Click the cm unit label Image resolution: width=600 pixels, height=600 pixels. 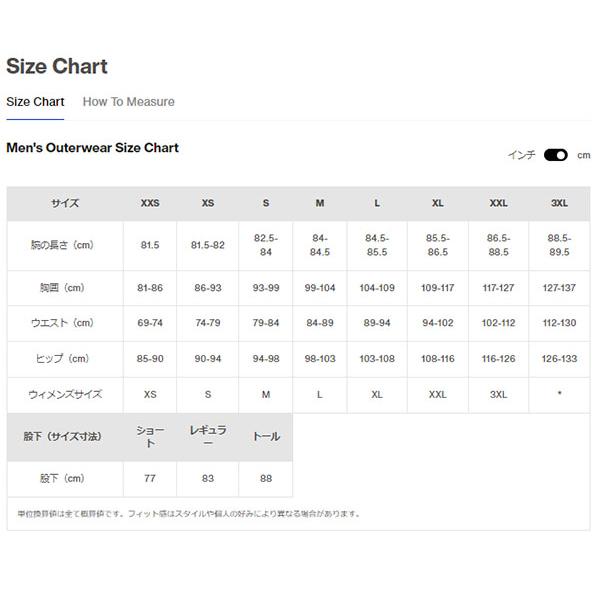584,155
